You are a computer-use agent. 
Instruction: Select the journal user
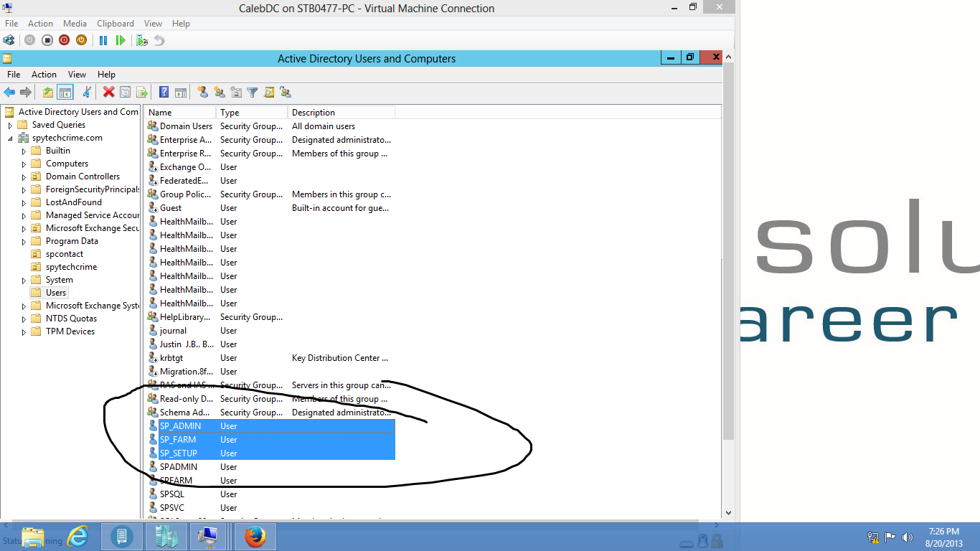coord(173,331)
